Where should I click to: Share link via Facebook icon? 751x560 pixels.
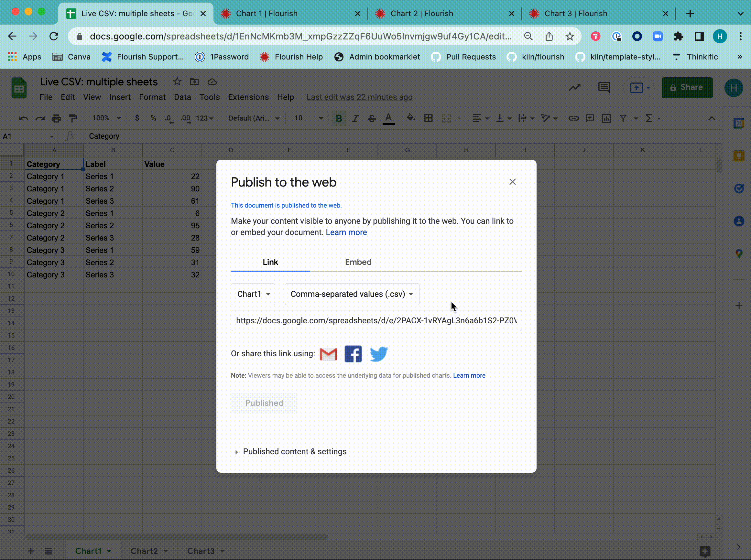click(x=353, y=354)
